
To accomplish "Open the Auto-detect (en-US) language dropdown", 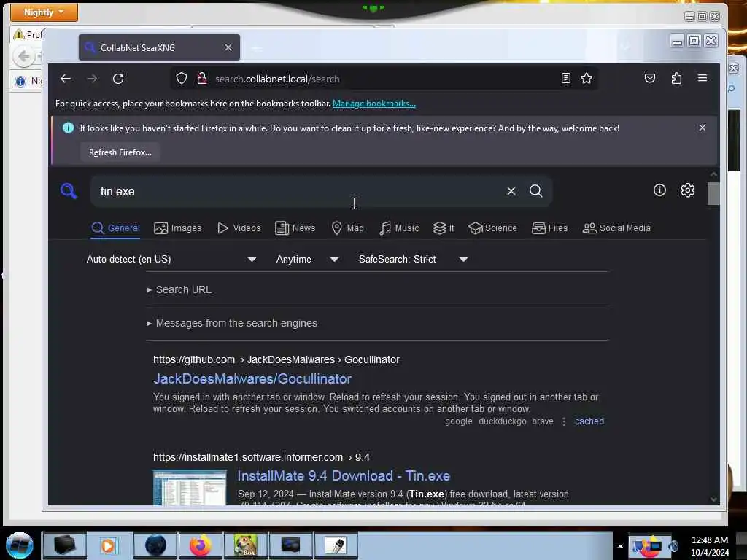I will (x=171, y=259).
